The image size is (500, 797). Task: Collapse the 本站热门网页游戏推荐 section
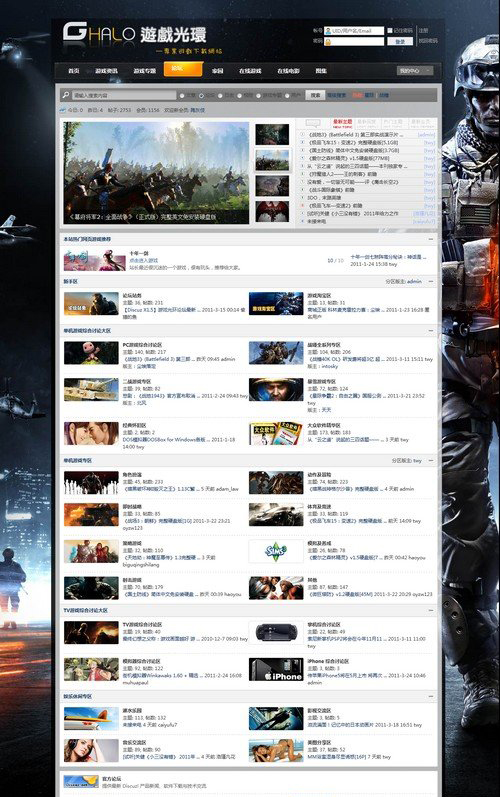431,239
